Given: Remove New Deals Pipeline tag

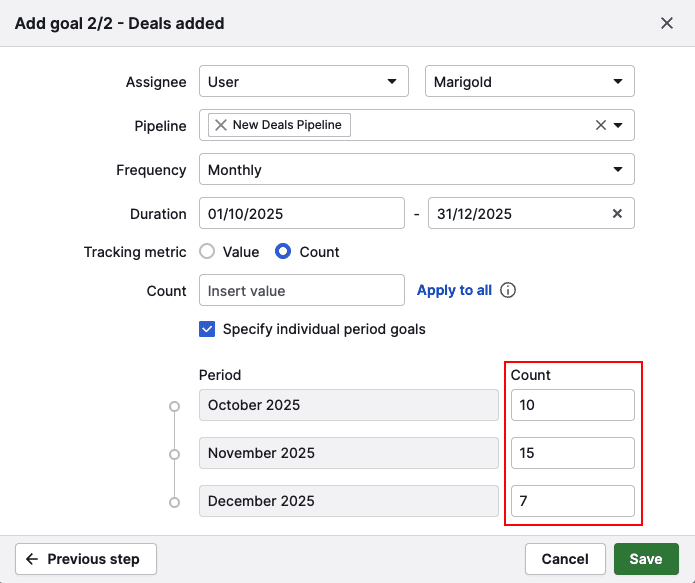Looking at the screenshot, I should (221, 125).
